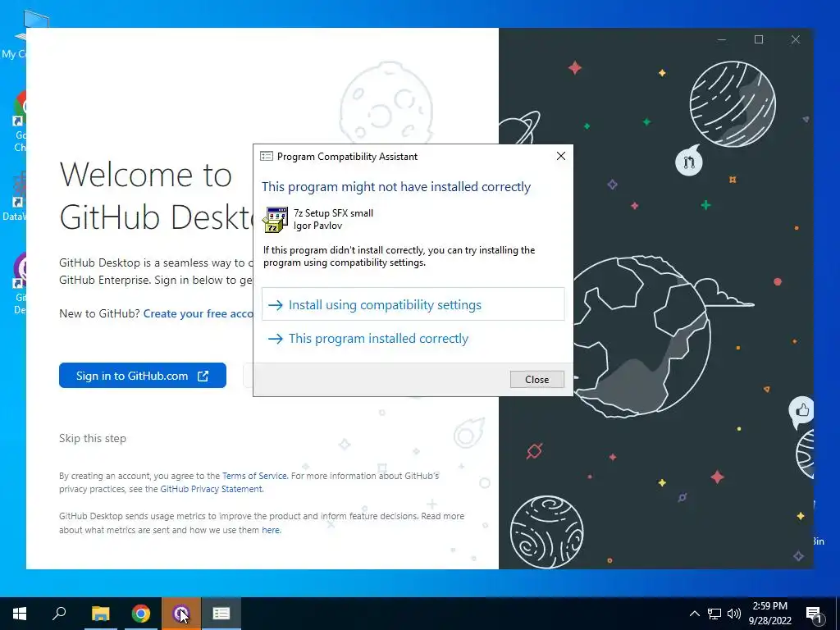Image resolution: width=840 pixels, height=630 pixels.
Task: Click Sign in to GitHub.com button
Action: coord(143,376)
